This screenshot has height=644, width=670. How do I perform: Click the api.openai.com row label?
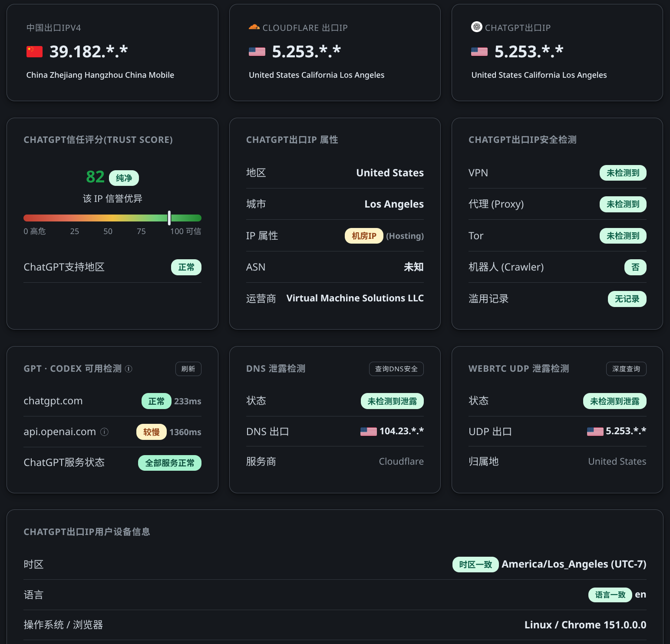pyautogui.click(x=60, y=432)
